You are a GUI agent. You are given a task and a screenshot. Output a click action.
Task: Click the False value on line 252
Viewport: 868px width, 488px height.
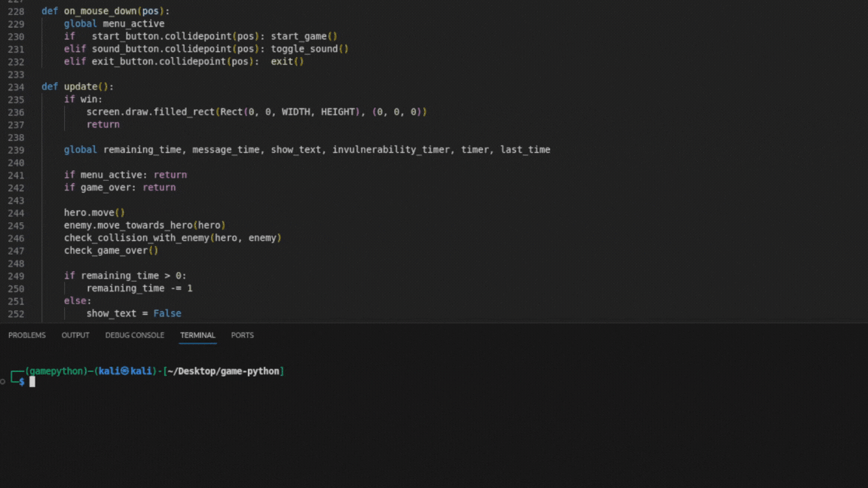coord(167,314)
